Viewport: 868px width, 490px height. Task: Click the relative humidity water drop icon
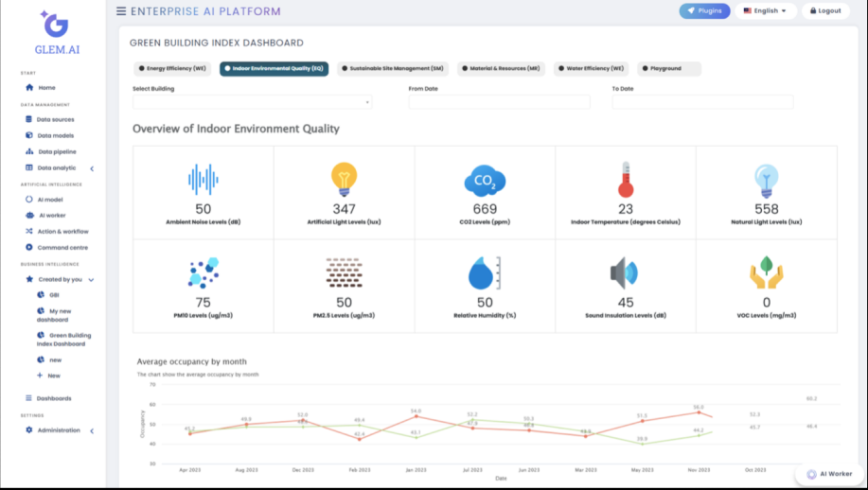coord(484,272)
